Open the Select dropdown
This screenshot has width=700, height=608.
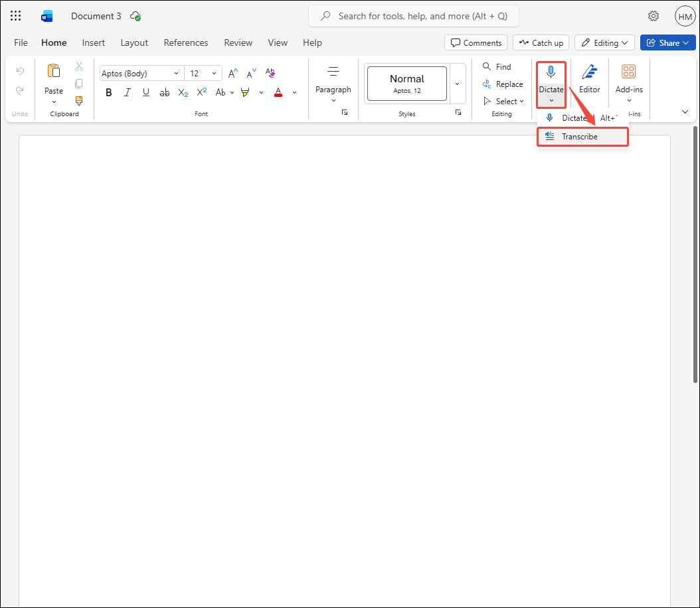503,102
